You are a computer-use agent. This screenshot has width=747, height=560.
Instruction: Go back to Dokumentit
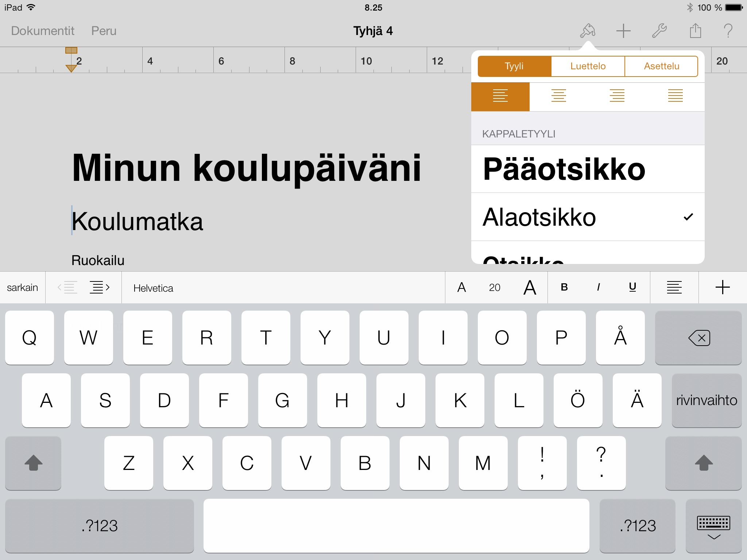[43, 31]
